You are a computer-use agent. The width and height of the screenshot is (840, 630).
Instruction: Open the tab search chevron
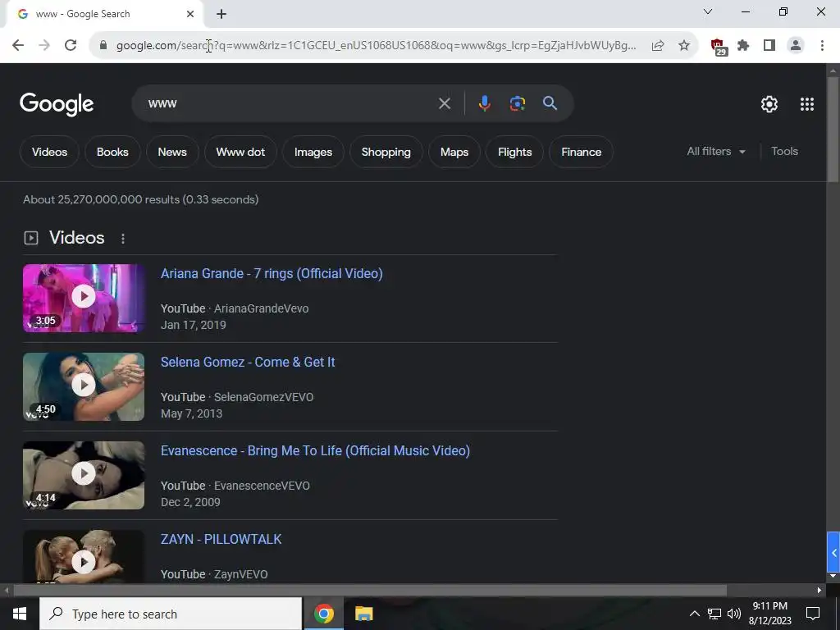708,11
